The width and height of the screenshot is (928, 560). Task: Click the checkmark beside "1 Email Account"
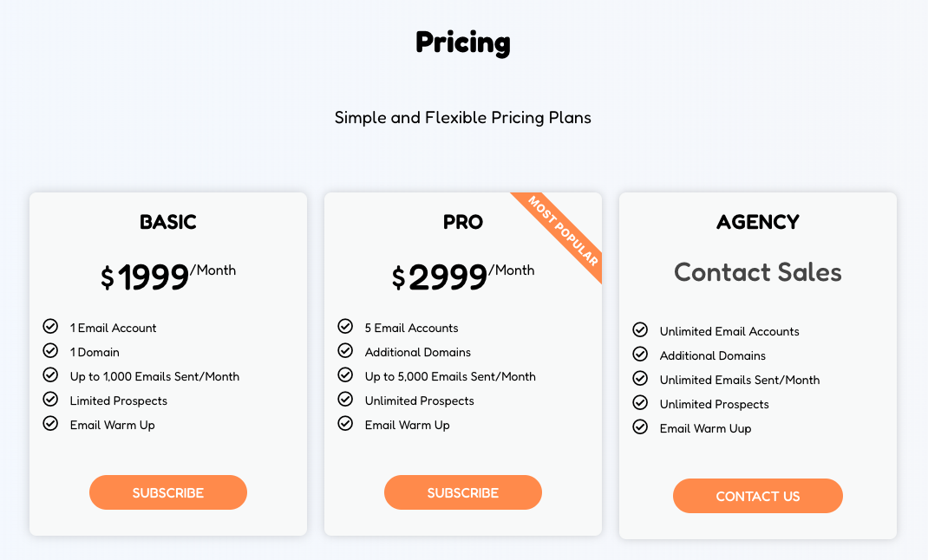[x=49, y=327]
